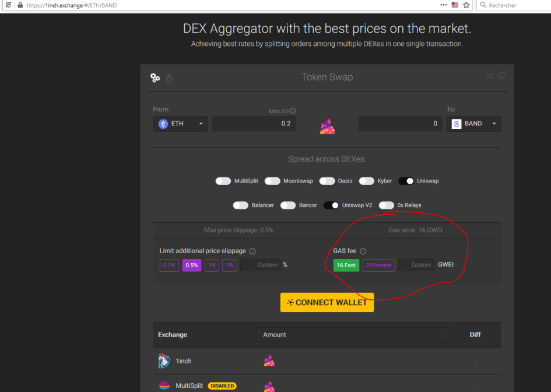Open the From token ETH dropdown
551x392 pixels.
point(180,124)
